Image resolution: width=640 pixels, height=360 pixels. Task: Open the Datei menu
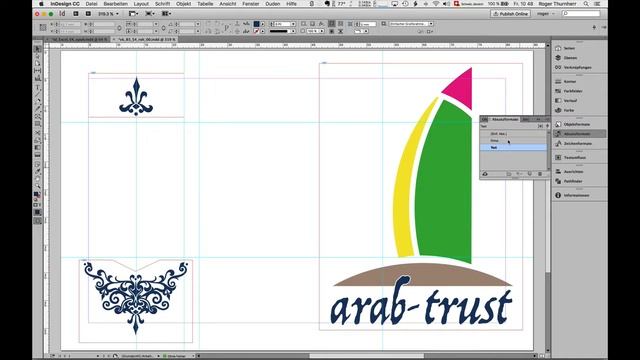[91, 4]
